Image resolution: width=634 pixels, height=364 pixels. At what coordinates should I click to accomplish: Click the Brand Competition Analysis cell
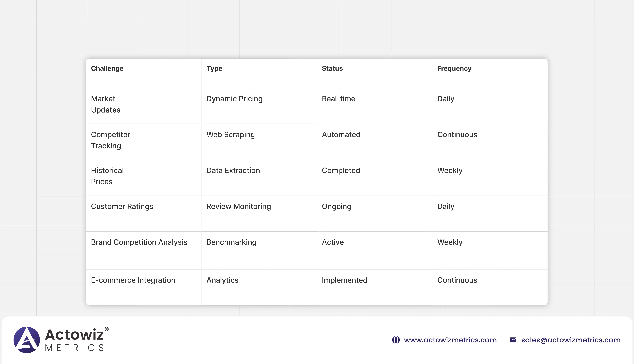(x=139, y=242)
